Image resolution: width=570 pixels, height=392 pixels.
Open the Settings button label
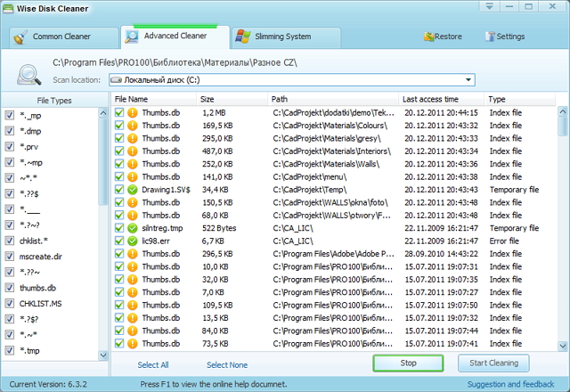click(510, 37)
